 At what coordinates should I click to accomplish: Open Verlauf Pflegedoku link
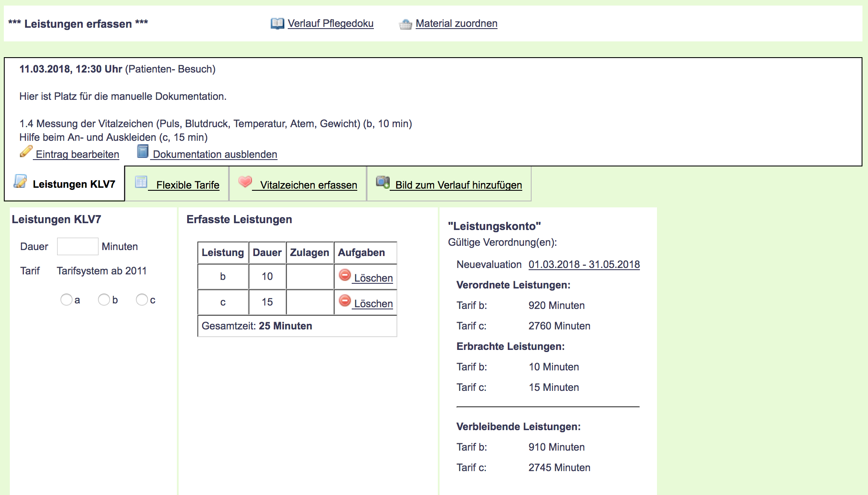click(330, 23)
